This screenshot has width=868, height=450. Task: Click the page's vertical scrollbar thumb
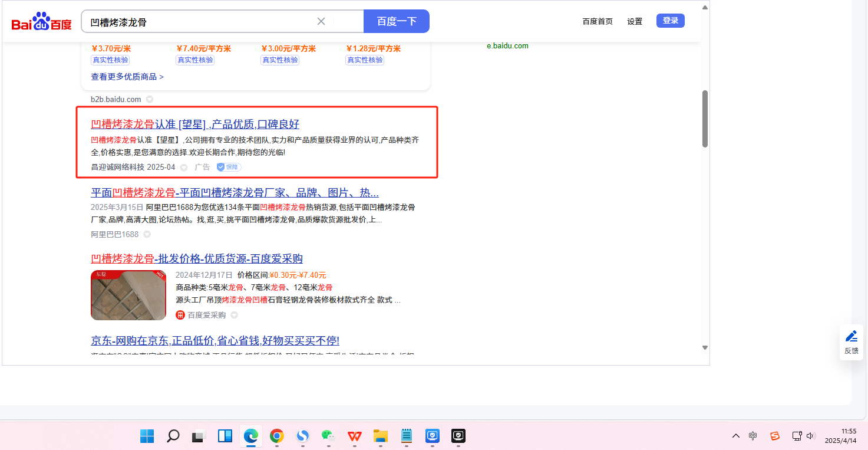point(705,118)
